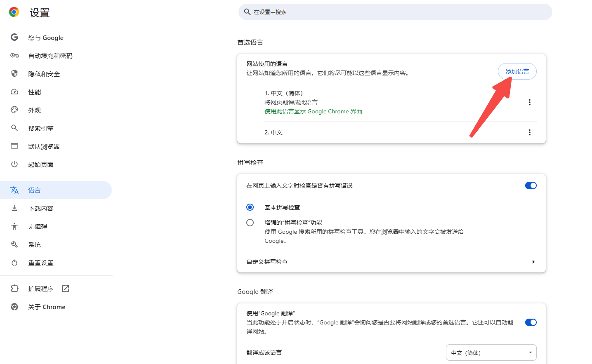
Task: Click the shield icon for 隐私和安全
Action: click(x=14, y=74)
